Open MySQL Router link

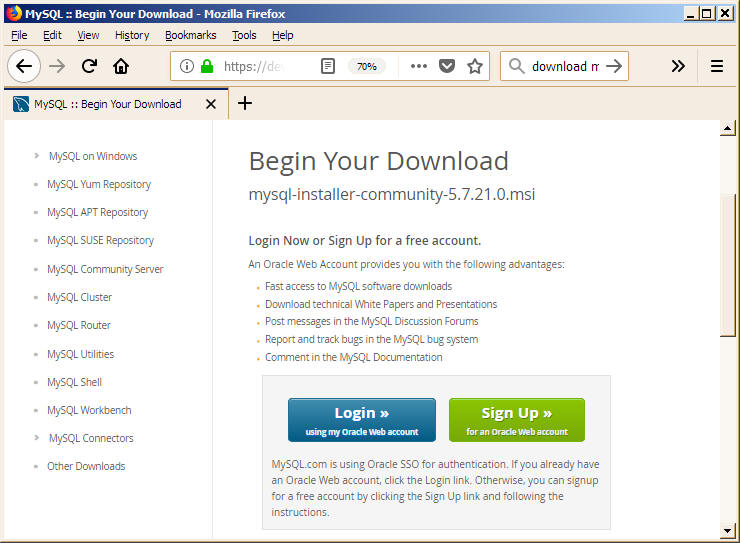point(78,325)
